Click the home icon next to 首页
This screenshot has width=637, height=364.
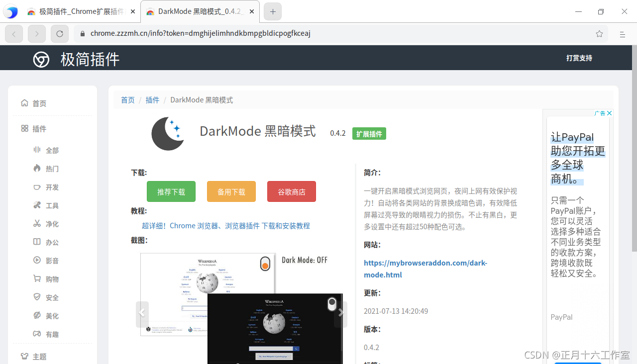coord(24,103)
